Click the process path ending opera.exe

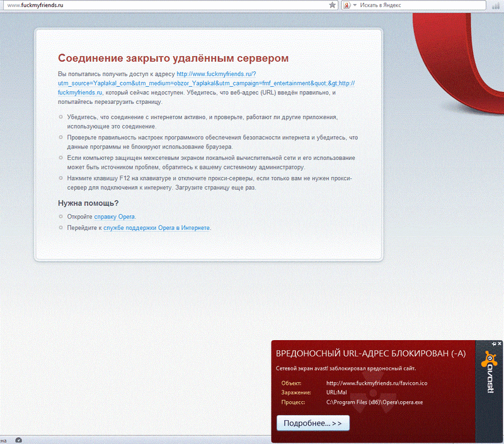[374, 402]
